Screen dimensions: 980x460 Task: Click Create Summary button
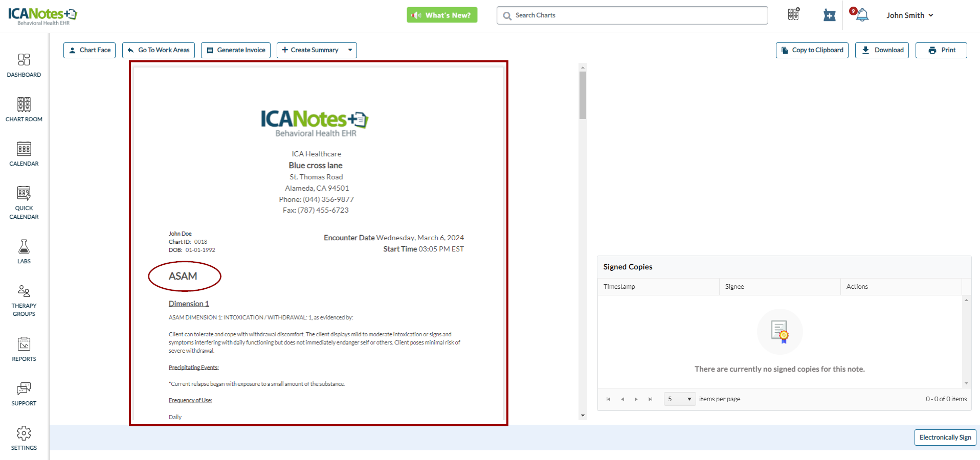coord(310,50)
